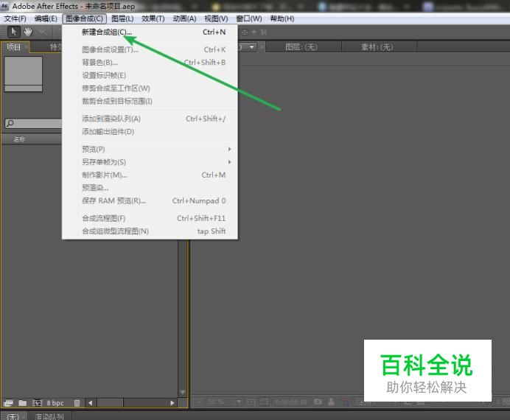Close the 项目 panel tab
Screen dimensions: 510x420
click(26, 47)
